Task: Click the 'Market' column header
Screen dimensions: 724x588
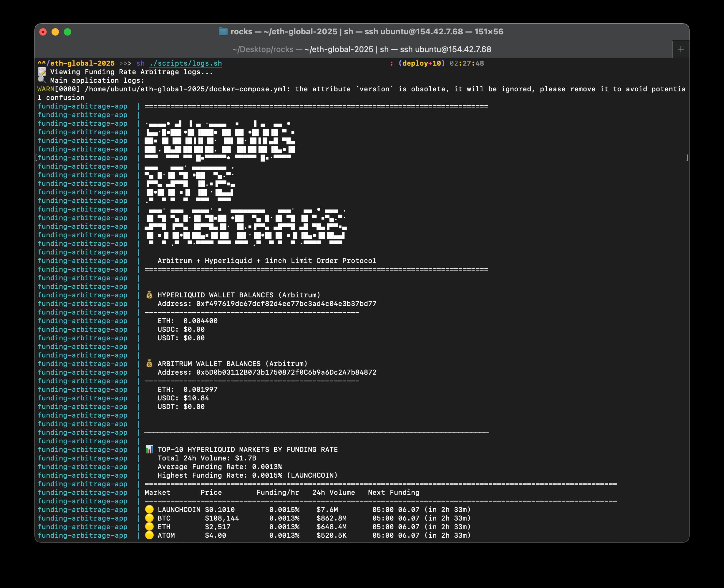Action: 158,492
